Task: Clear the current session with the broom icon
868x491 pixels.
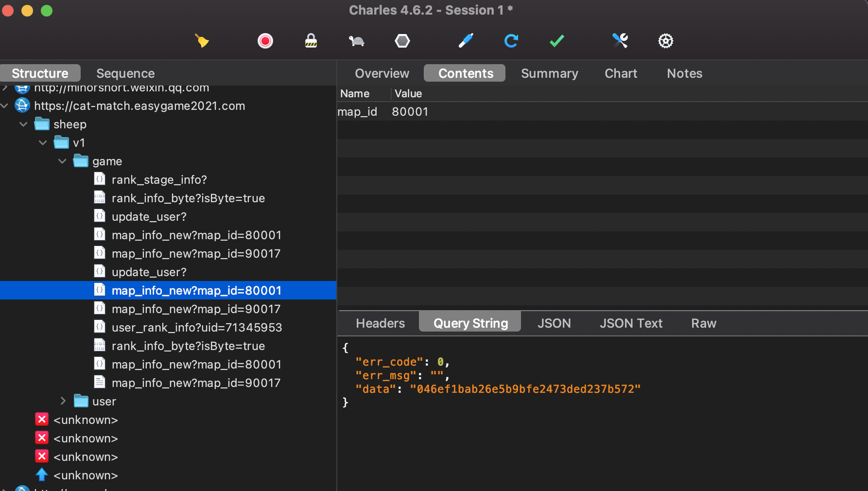Action: (202, 41)
